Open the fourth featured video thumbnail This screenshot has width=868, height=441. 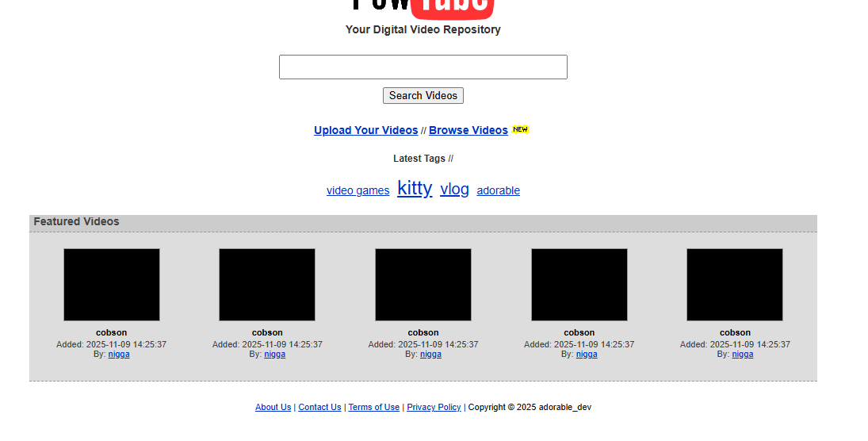pos(579,285)
